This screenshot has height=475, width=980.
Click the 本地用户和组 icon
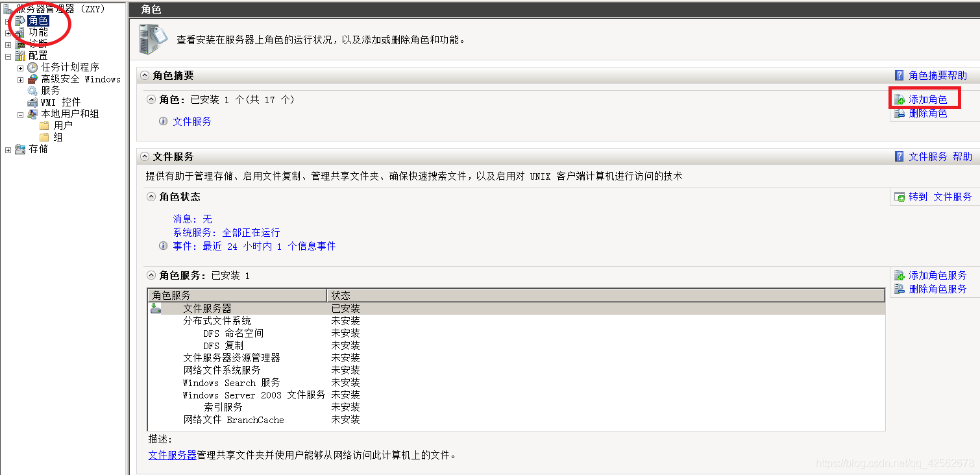pyautogui.click(x=32, y=114)
